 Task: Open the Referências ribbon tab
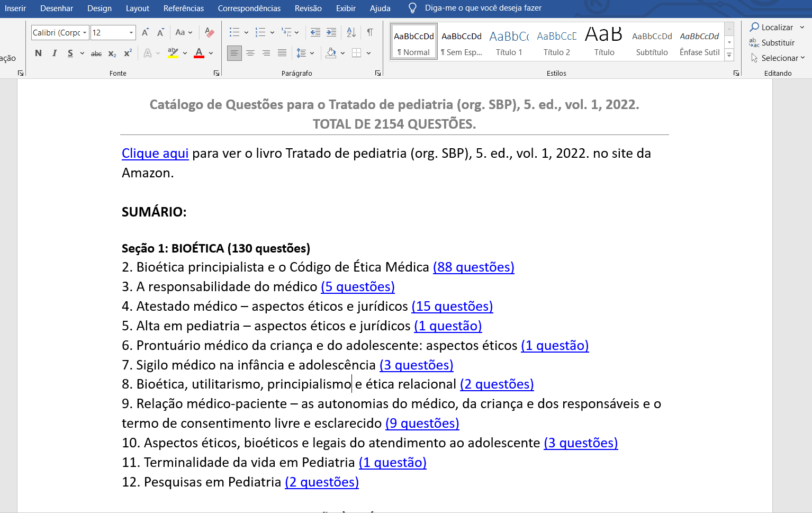point(183,8)
